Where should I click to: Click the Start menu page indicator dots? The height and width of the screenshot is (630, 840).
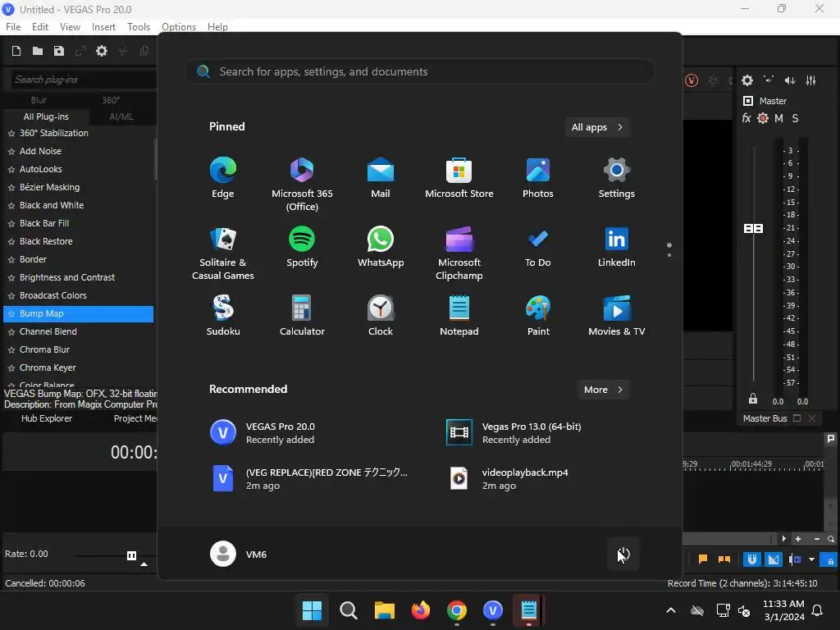click(x=669, y=250)
